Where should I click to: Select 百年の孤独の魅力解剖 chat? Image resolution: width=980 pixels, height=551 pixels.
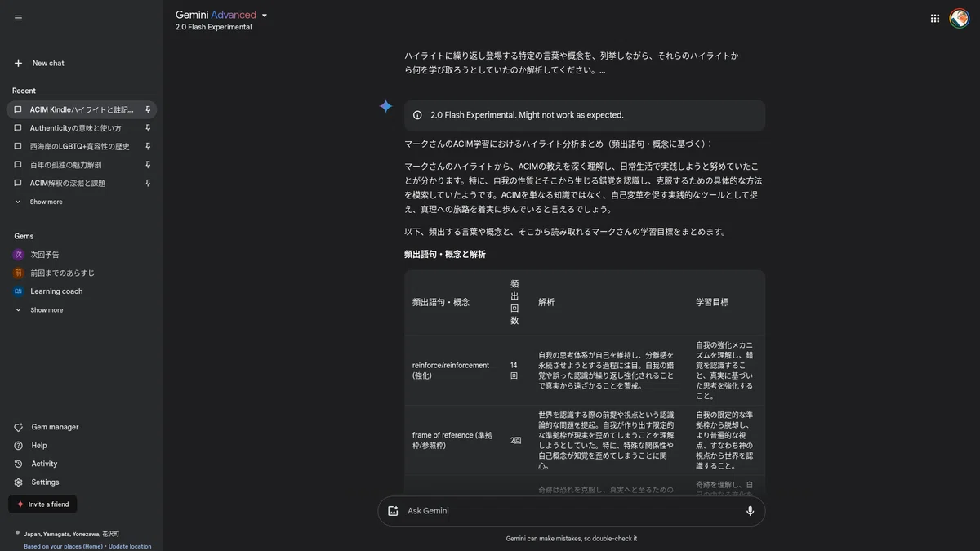click(66, 165)
